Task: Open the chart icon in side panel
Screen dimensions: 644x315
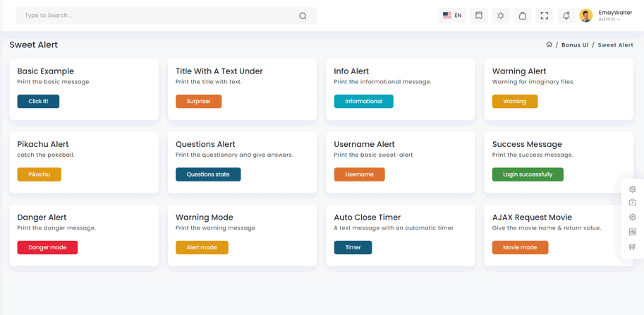Action: click(632, 232)
